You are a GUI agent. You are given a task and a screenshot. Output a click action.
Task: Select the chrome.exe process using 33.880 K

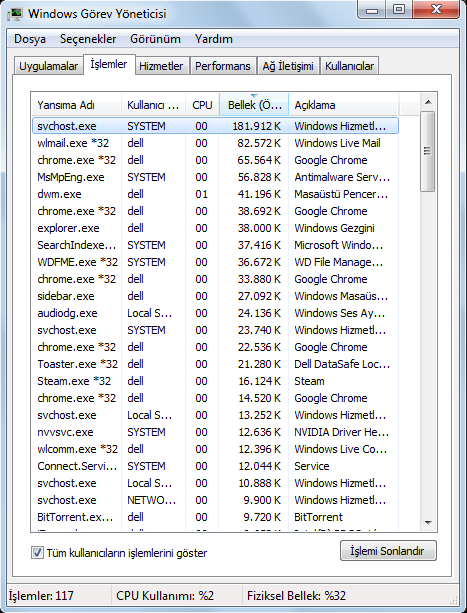pyautogui.click(x=215, y=279)
